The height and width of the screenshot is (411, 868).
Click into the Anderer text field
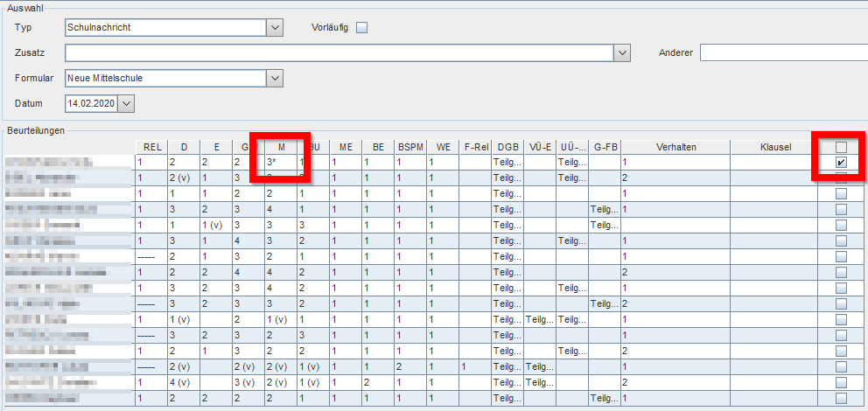(x=784, y=53)
